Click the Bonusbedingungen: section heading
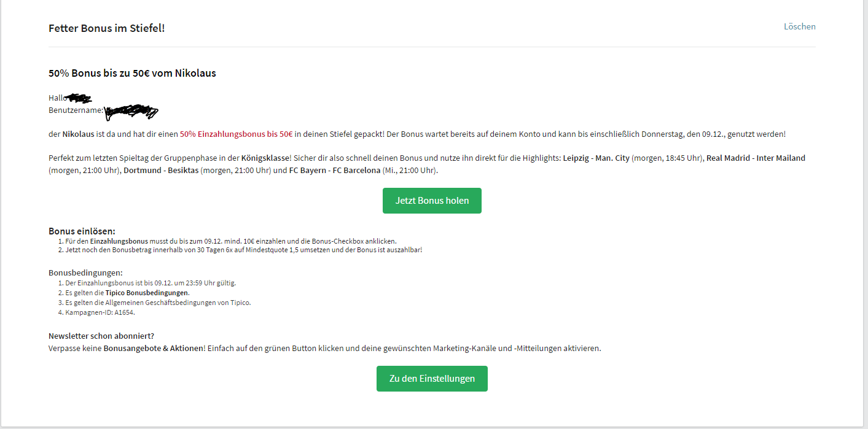This screenshot has height=429, width=868. (x=85, y=272)
